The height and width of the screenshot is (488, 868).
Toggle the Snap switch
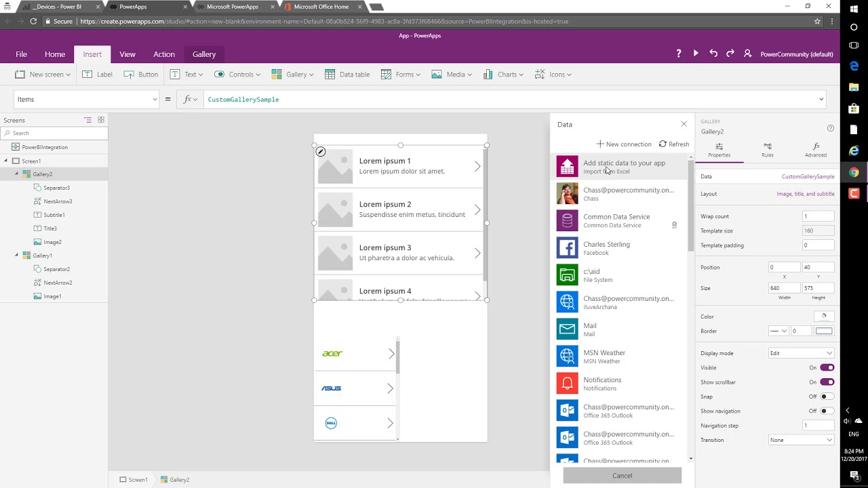[x=827, y=396]
